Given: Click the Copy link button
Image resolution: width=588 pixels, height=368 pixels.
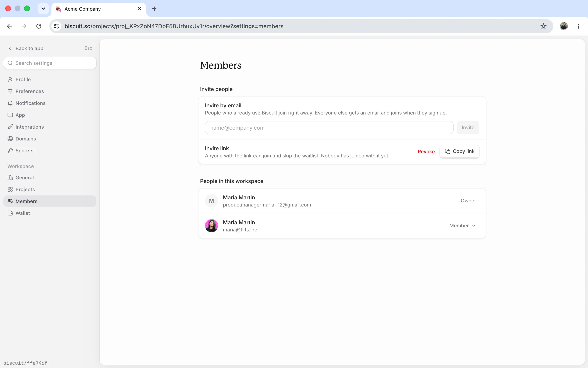Looking at the screenshot, I should click(459, 151).
